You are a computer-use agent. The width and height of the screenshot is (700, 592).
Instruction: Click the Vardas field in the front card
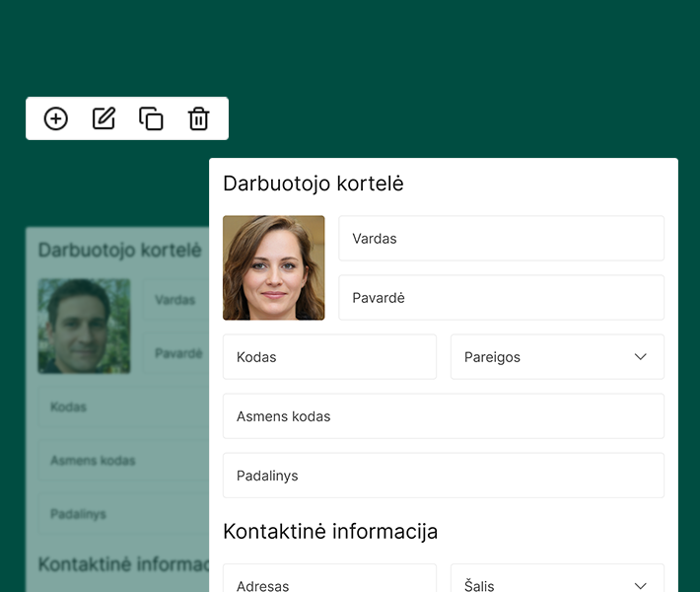(x=501, y=239)
